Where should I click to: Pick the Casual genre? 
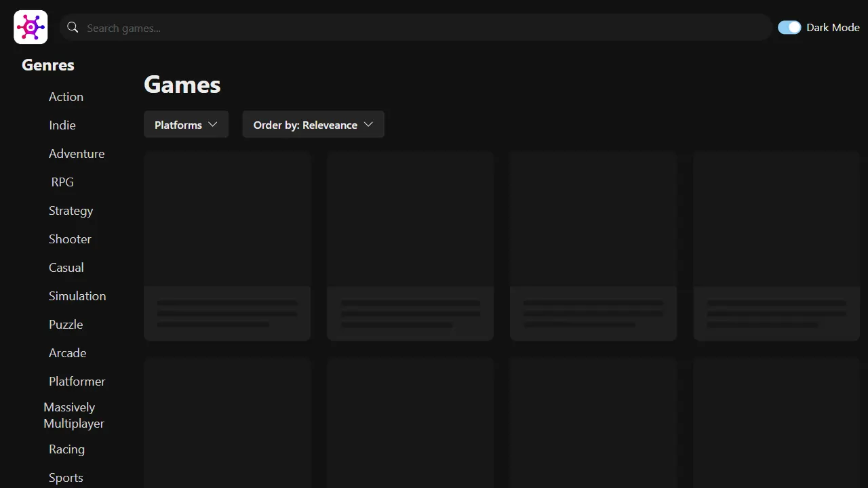66,268
